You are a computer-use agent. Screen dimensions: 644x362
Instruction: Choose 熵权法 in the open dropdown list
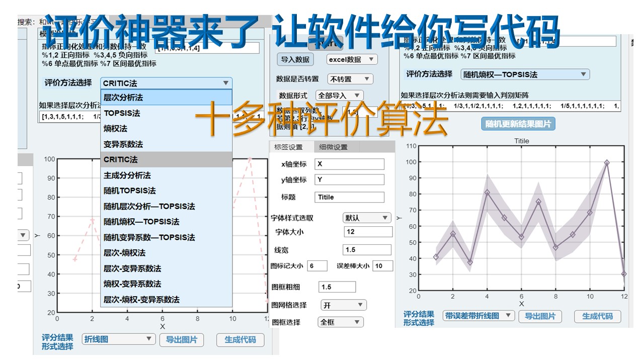pos(166,129)
